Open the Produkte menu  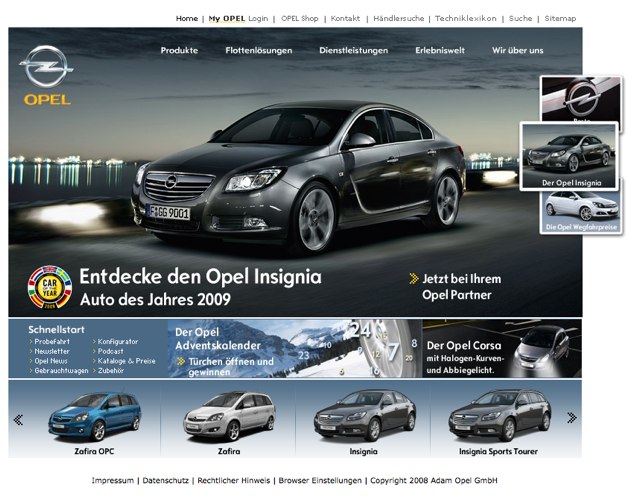coord(179,50)
